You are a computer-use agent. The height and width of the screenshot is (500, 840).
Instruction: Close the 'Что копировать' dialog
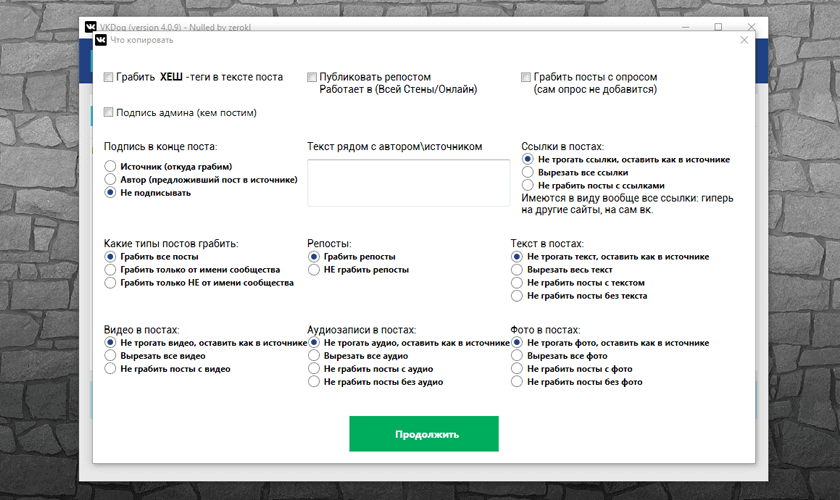point(744,40)
